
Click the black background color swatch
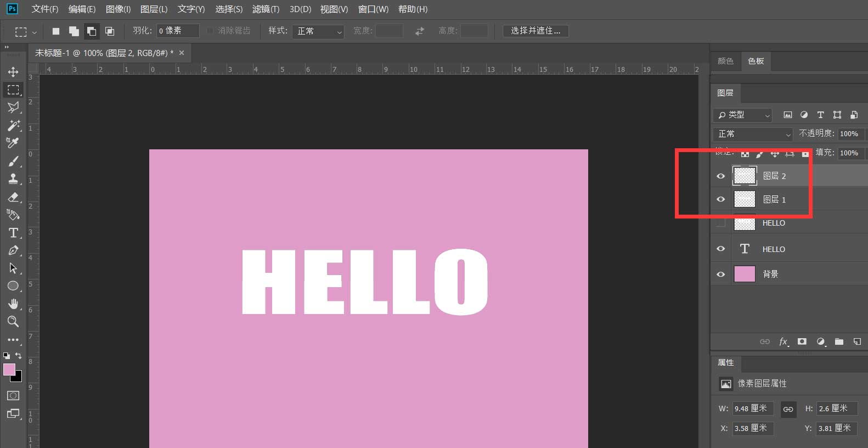click(x=18, y=378)
